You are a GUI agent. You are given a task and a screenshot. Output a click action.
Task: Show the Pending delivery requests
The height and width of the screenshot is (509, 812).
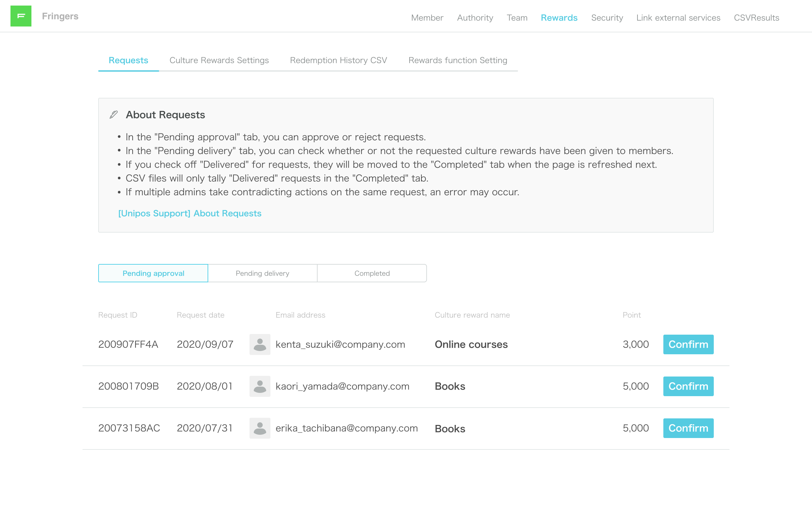tap(263, 273)
